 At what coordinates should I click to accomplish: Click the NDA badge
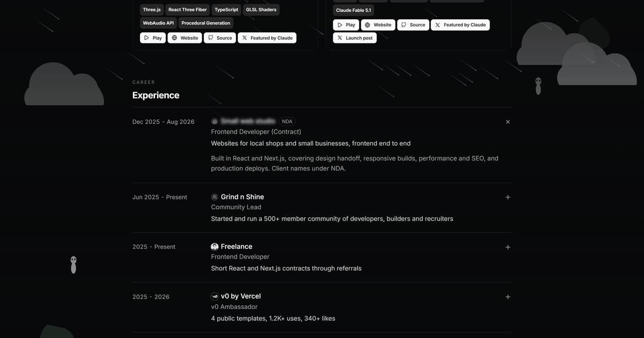click(x=287, y=122)
